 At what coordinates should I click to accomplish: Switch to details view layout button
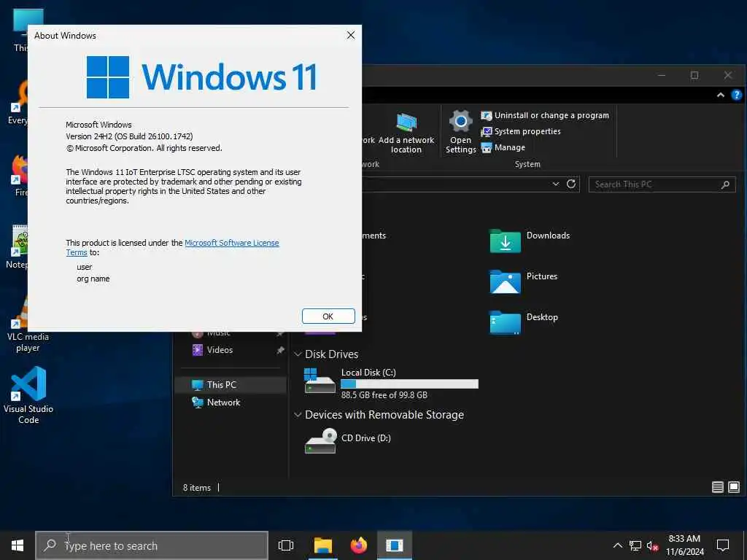(x=718, y=486)
